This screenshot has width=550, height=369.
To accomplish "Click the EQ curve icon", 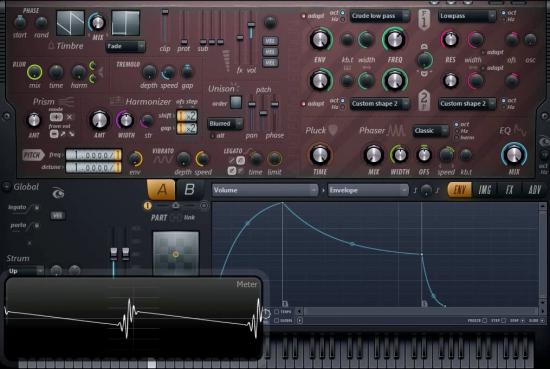I will [x=519, y=130].
